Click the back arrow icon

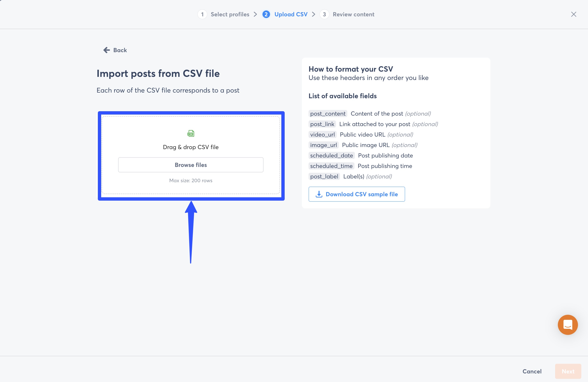click(106, 50)
